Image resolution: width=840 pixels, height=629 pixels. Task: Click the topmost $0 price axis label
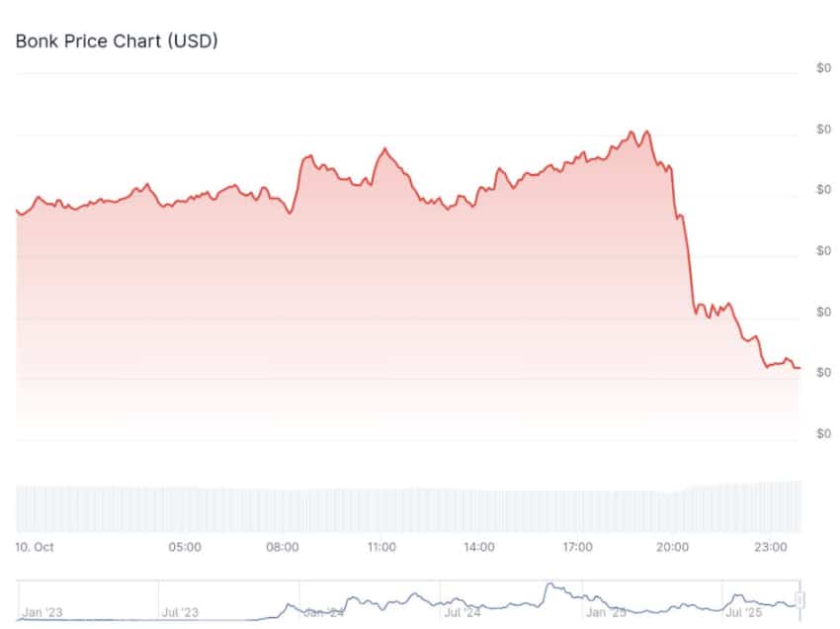[823, 68]
